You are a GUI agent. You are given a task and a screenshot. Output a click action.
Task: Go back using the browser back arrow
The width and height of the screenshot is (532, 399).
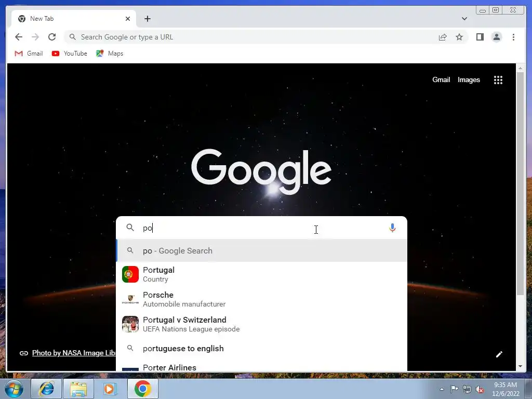(x=19, y=37)
